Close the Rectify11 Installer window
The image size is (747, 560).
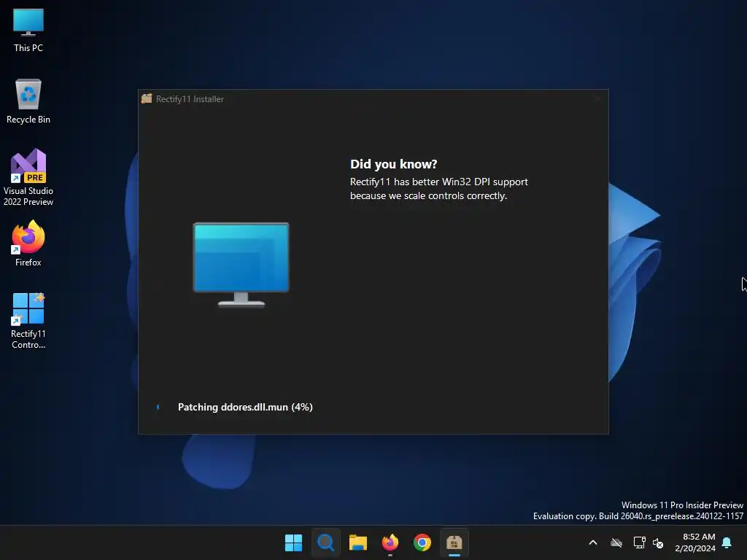point(597,99)
